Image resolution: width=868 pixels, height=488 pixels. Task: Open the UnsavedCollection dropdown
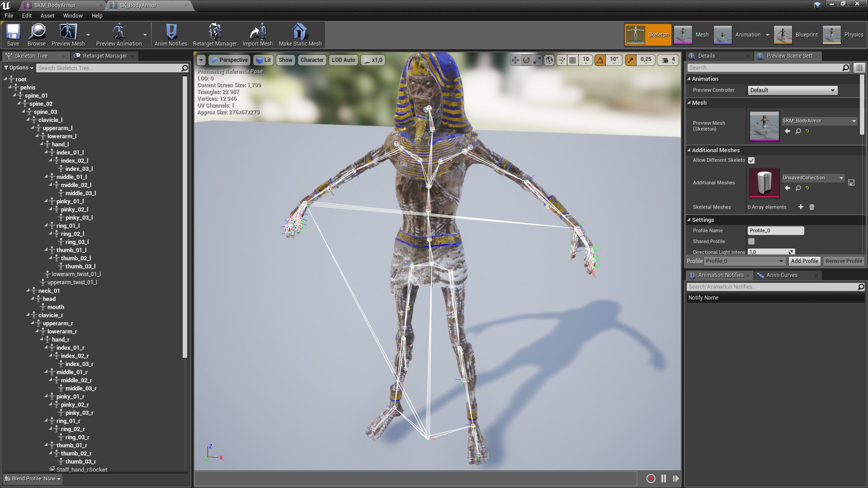(813, 178)
